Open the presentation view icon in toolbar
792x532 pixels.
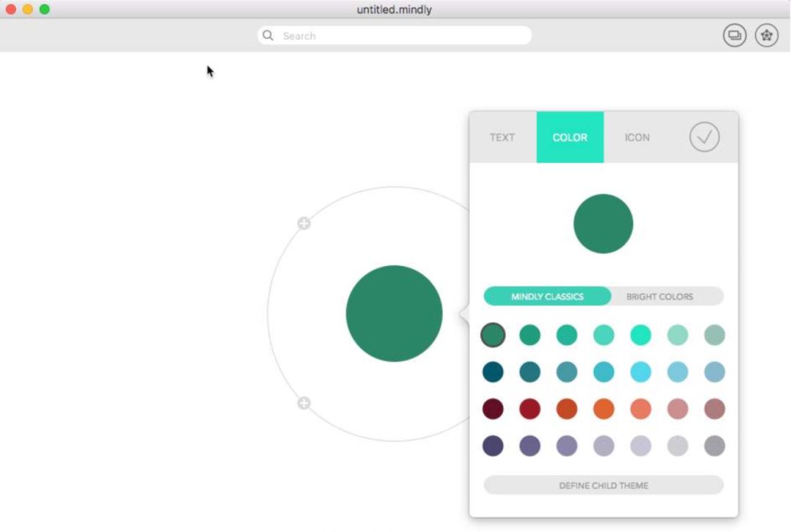(734, 35)
